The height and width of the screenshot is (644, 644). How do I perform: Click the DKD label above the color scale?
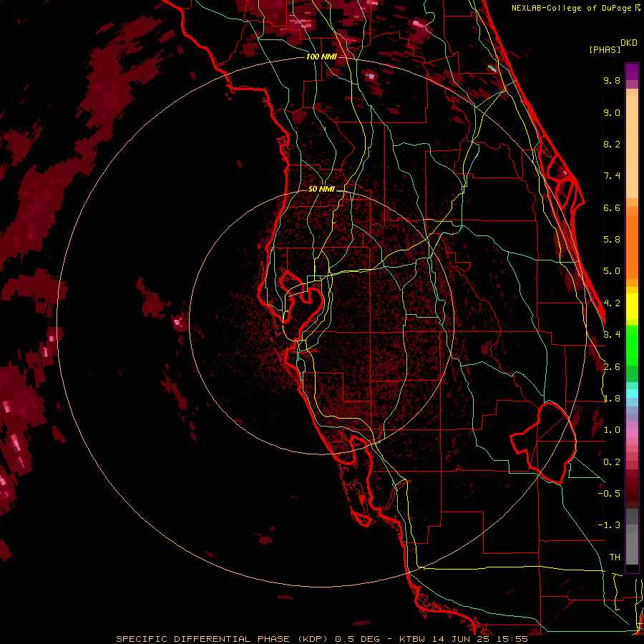pyautogui.click(x=629, y=43)
